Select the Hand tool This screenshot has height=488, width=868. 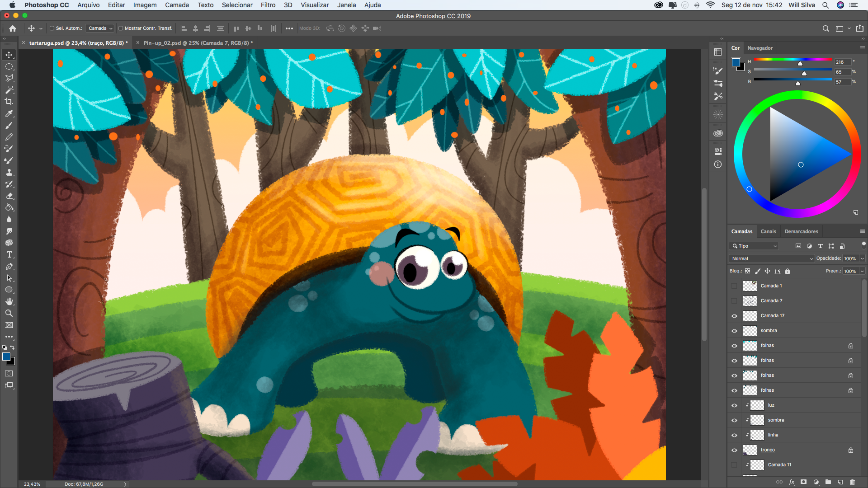[x=9, y=301]
